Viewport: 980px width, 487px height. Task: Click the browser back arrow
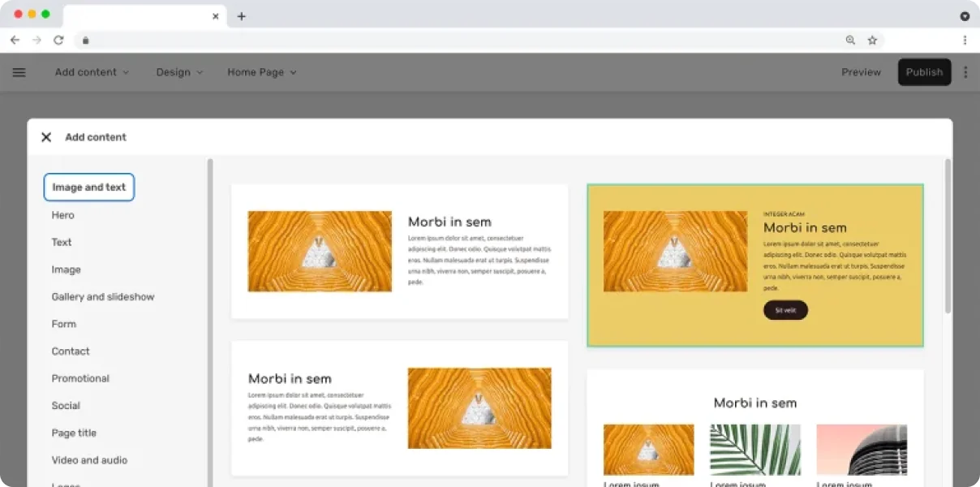[15, 40]
